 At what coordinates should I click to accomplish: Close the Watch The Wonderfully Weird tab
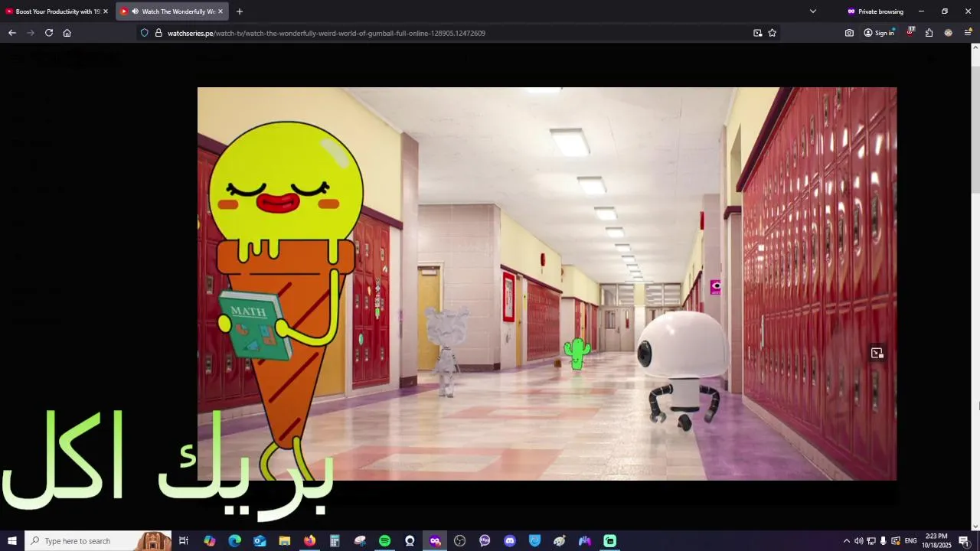pos(220,11)
